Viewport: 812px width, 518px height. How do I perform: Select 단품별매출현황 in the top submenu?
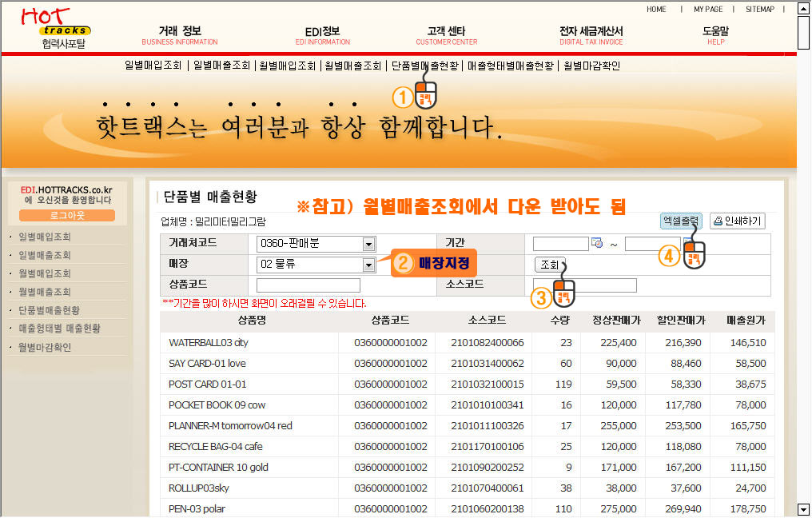pyautogui.click(x=425, y=66)
